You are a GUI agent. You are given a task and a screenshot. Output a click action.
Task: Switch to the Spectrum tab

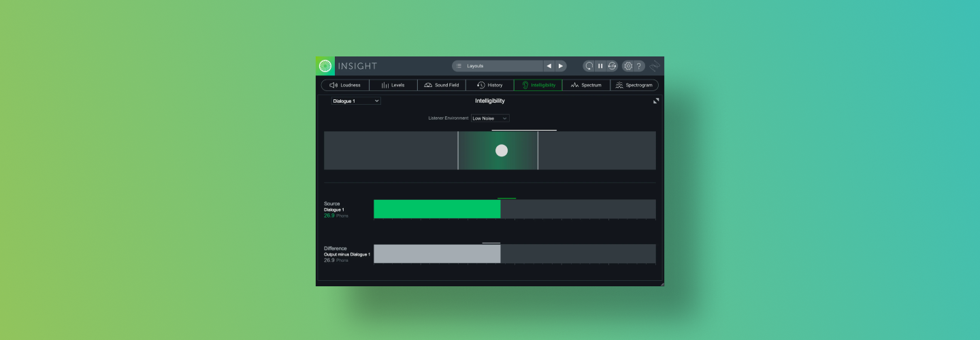tap(586, 85)
